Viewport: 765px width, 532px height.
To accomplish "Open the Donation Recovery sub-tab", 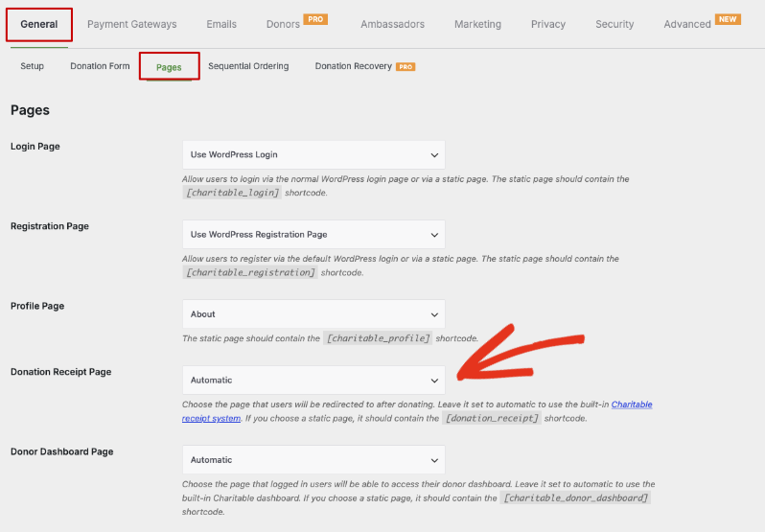I will pyautogui.click(x=353, y=66).
